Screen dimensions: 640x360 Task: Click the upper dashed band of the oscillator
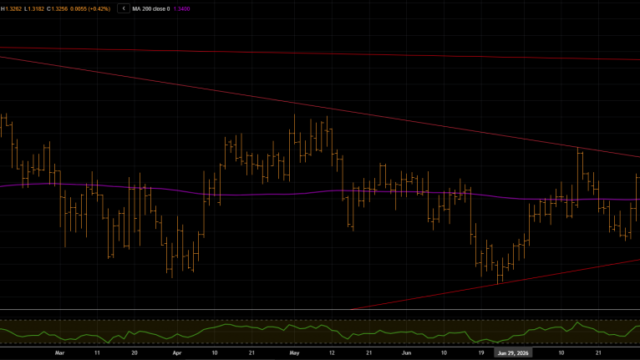pyautogui.click(x=320, y=320)
